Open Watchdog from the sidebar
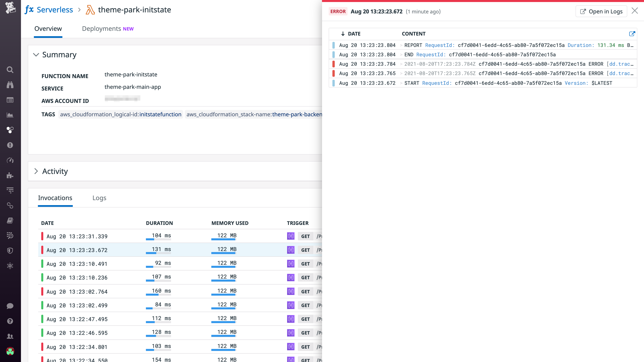The image size is (644, 362). point(10,85)
